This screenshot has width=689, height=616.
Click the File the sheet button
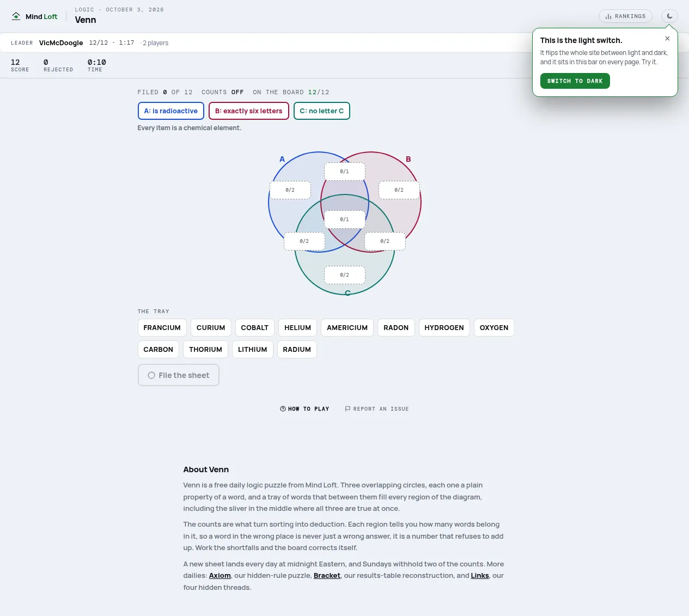click(x=179, y=375)
